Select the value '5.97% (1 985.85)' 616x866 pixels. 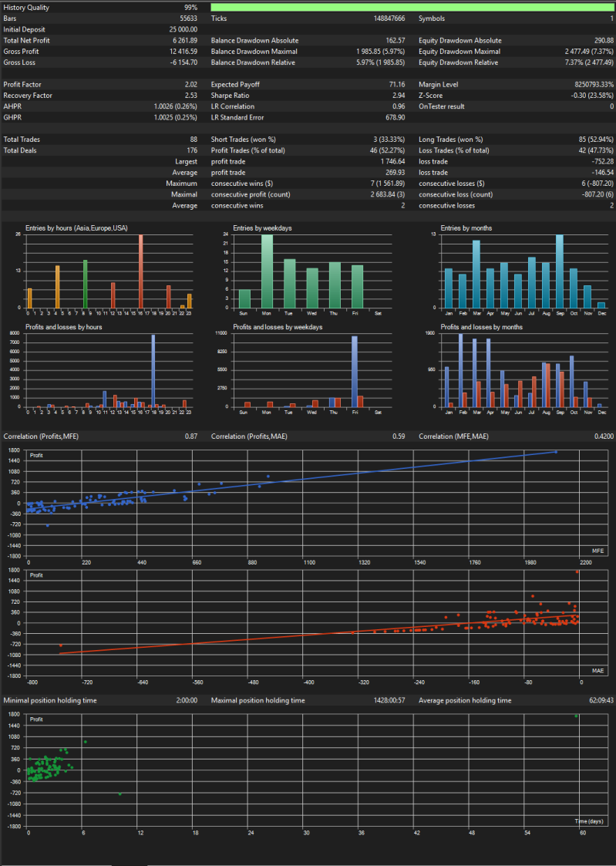(381, 63)
